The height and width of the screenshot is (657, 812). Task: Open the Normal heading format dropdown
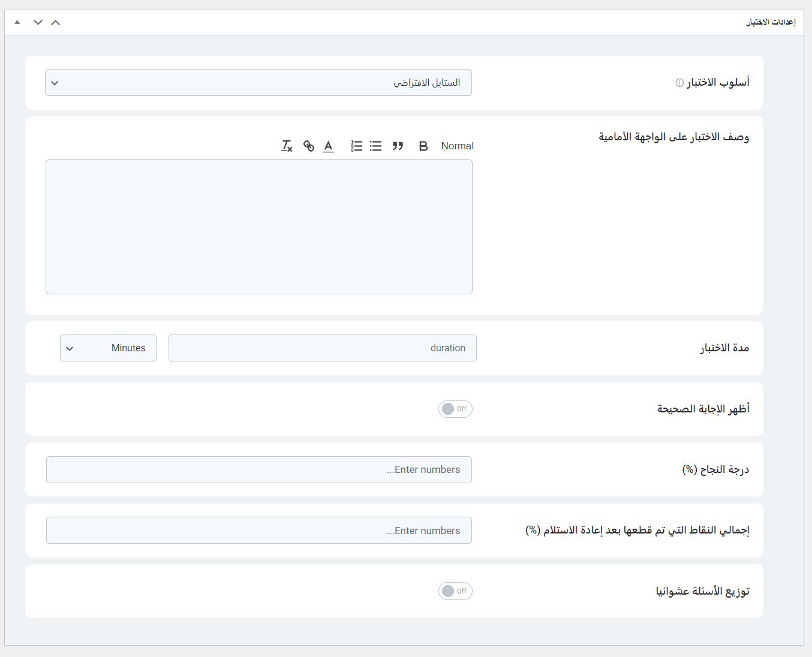[x=457, y=146]
